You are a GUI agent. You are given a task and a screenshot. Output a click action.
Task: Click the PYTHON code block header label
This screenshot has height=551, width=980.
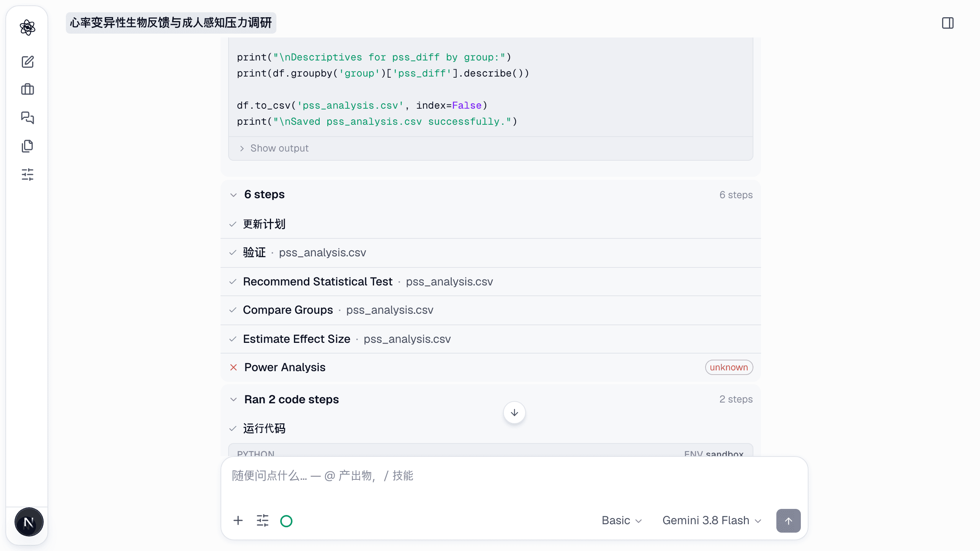(256, 453)
